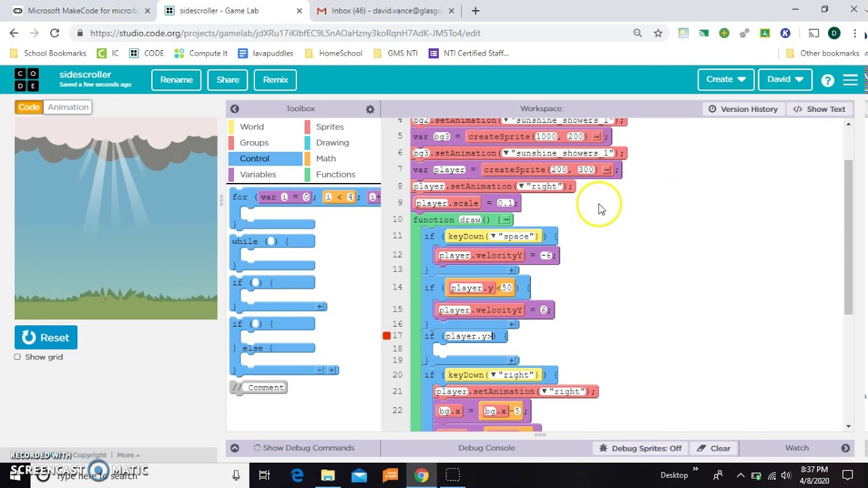Open toolbox settings gear icon
This screenshot has width=868, height=488.
[x=370, y=109]
